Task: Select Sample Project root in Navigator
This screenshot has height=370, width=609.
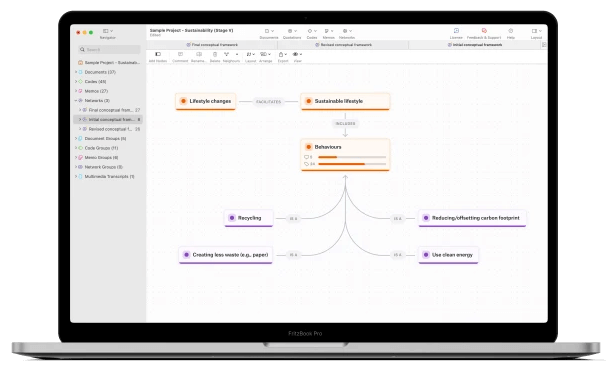Action: pyautogui.click(x=108, y=63)
